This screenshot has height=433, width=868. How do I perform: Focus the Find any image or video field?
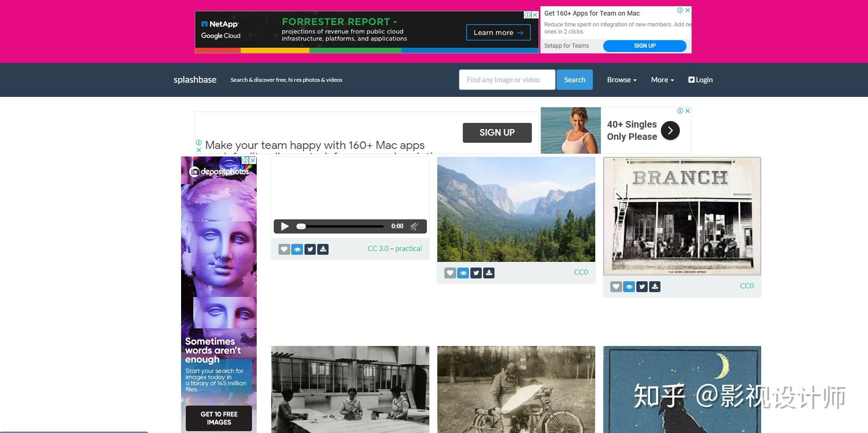pos(507,80)
